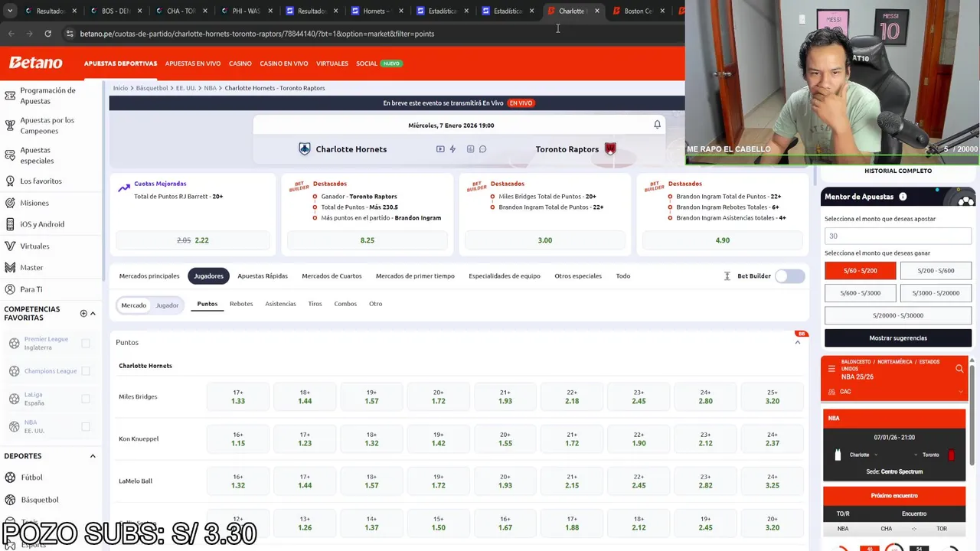Viewport: 980px width, 551px height.
Task: Select Fútbol under Deportes
Action: pos(31,478)
